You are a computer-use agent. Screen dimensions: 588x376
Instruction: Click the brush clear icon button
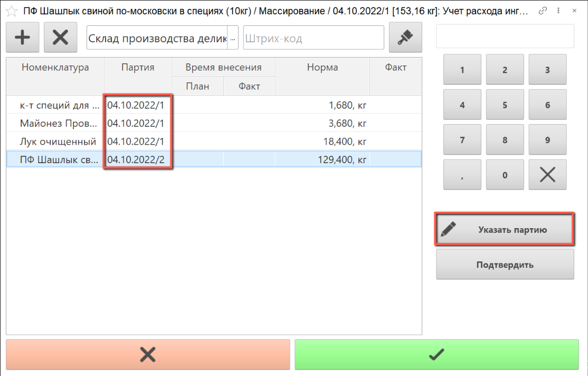click(405, 37)
